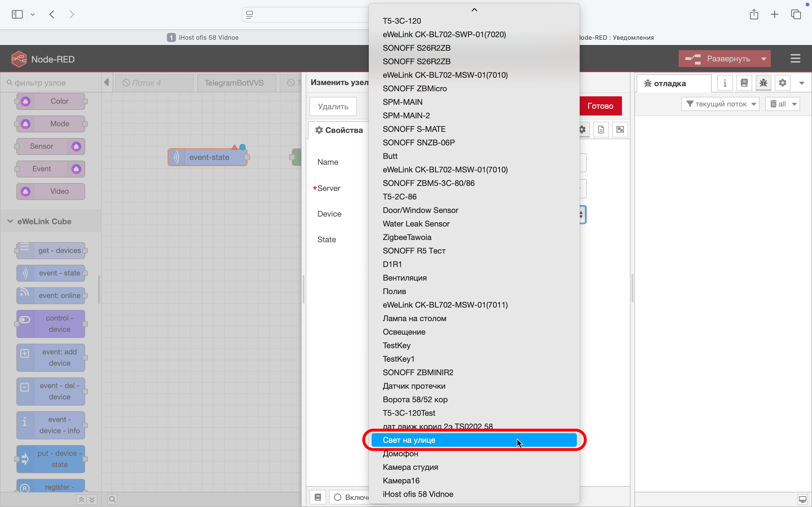Image resolution: width=812 pixels, height=507 pixels.
Task: Click the info sidebar icon
Action: pos(725,83)
